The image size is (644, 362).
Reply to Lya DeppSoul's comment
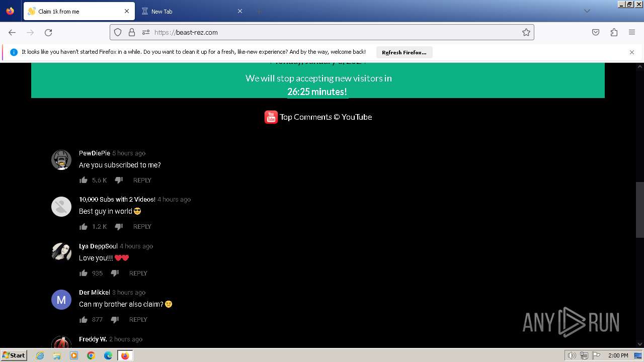click(138, 273)
